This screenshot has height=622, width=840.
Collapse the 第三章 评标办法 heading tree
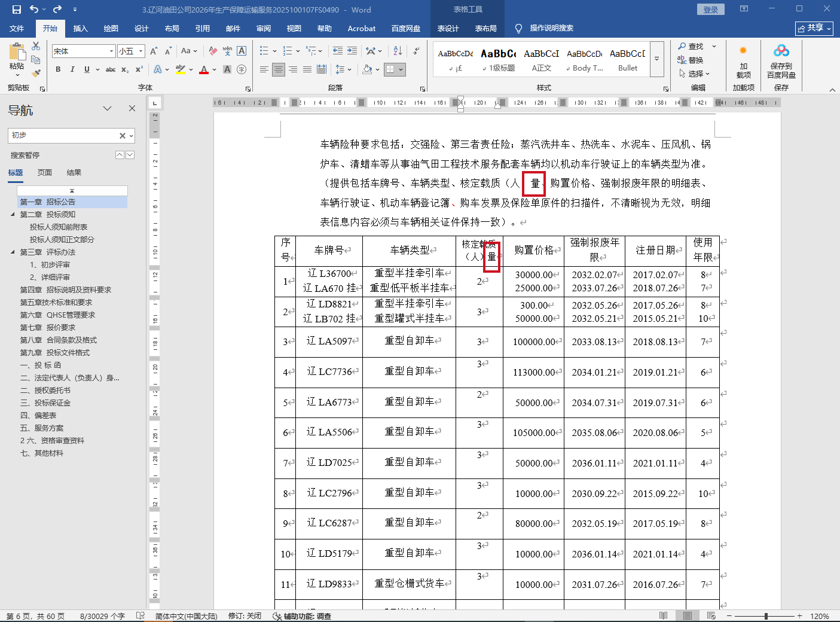click(x=13, y=252)
